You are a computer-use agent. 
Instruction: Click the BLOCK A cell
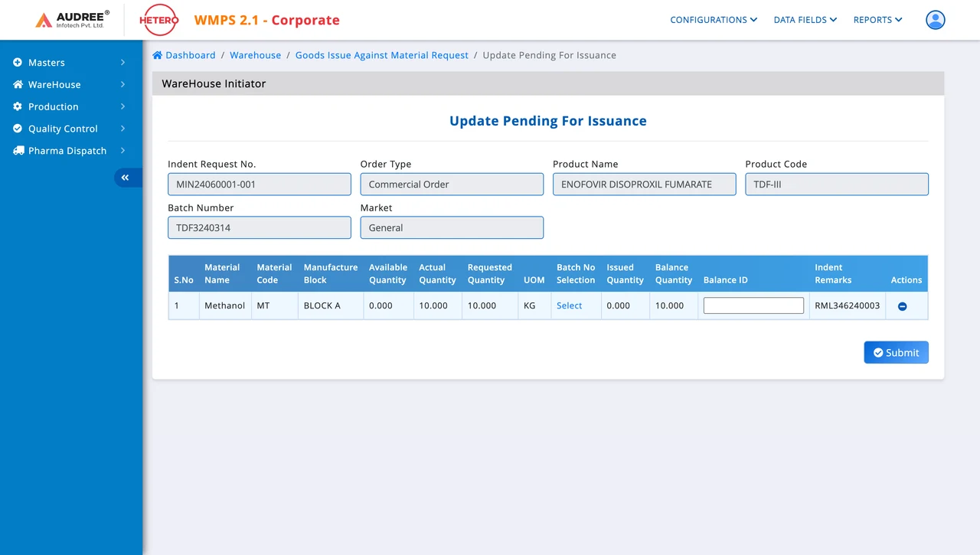coord(331,305)
